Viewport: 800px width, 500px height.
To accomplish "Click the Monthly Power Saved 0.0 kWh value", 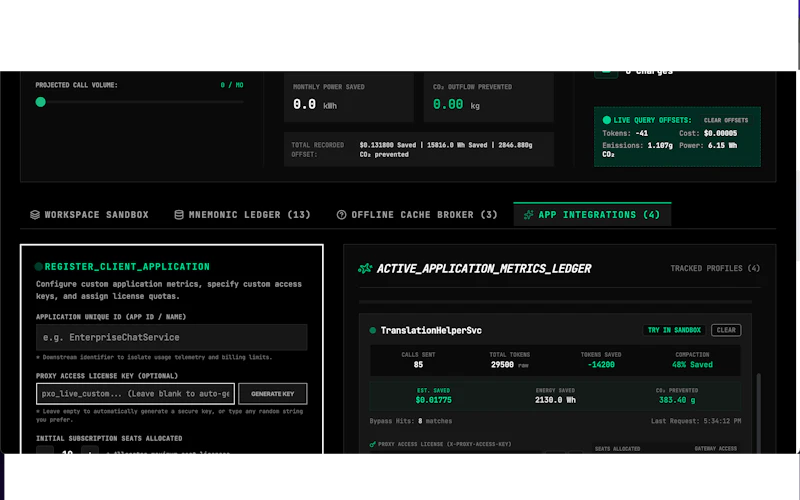I will [x=315, y=105].
